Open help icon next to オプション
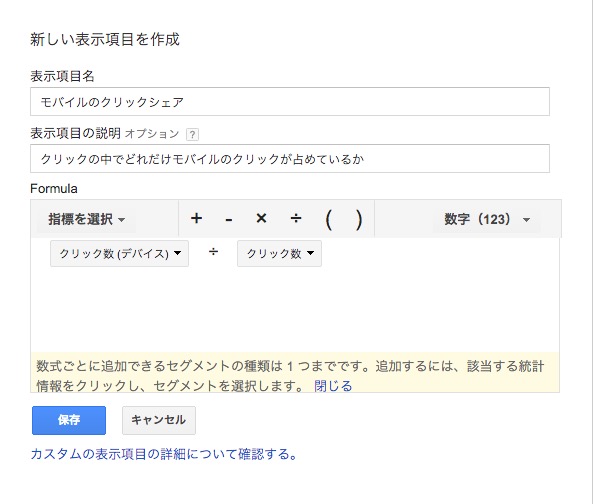This screenshot has height=504, width=593. [x=192, y=134]
